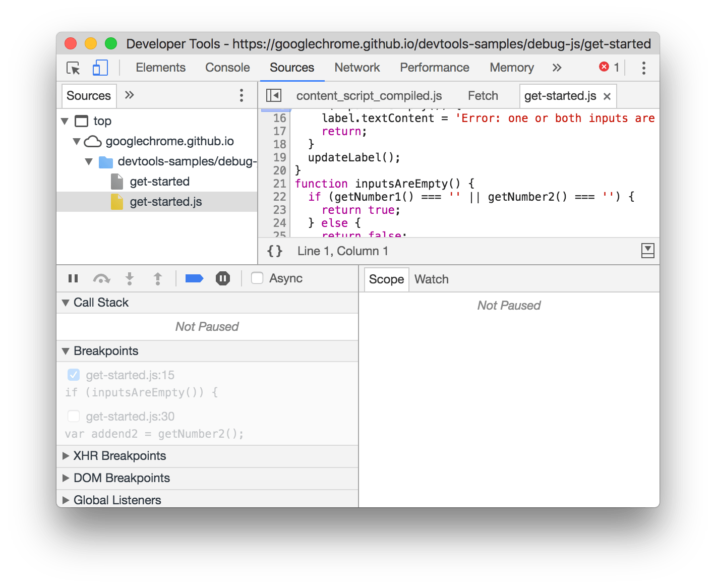
Task: Toggle the device toolbar icon
Action: pyautogui.click(x=100, y=68)
